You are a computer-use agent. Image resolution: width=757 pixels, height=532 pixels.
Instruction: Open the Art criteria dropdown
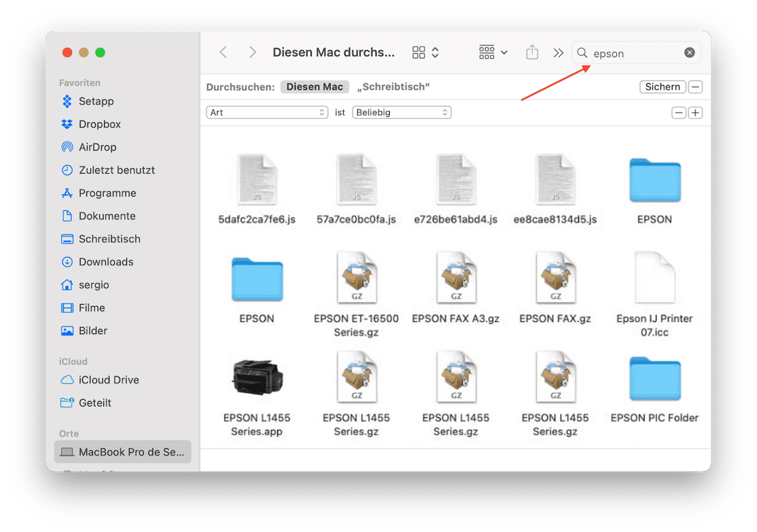267,113
